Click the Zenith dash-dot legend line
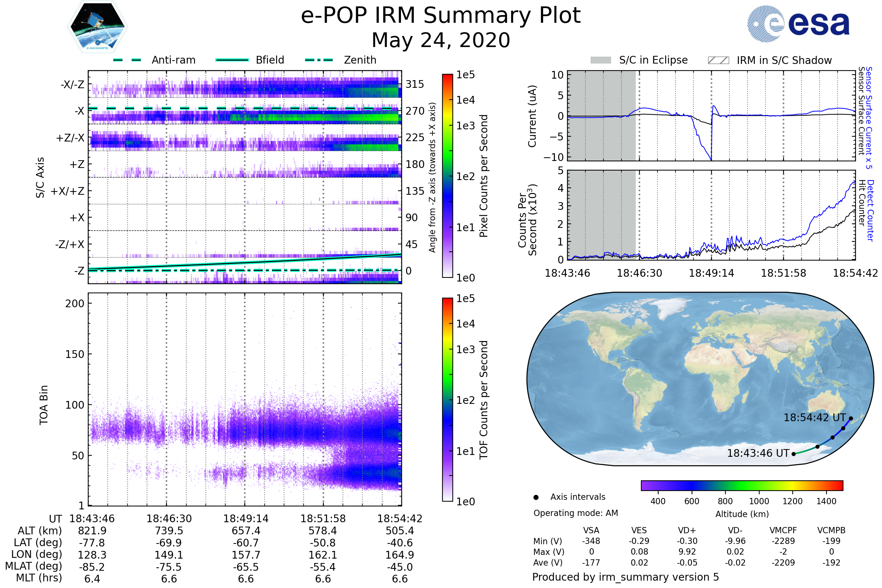Image resolution: width=882 pixels, height=588 pixels. tap(319, 60)
